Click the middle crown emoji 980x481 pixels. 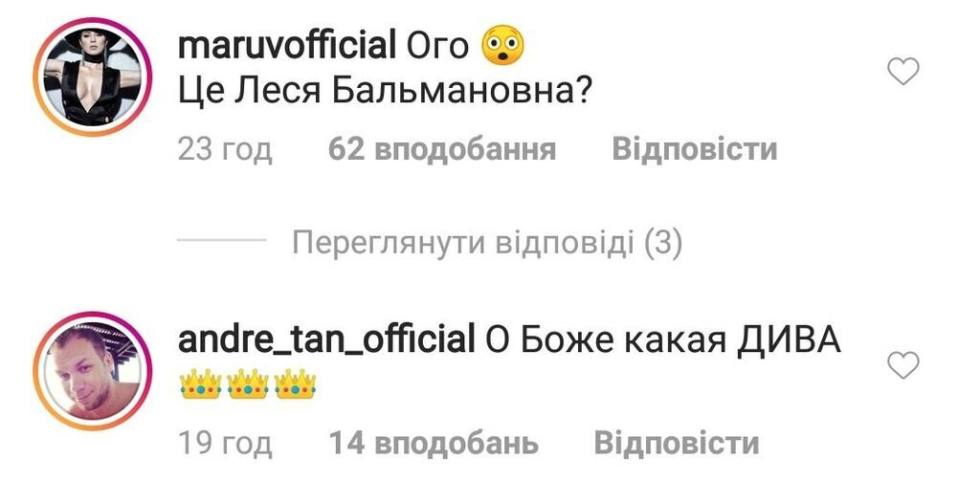point(248,383)
